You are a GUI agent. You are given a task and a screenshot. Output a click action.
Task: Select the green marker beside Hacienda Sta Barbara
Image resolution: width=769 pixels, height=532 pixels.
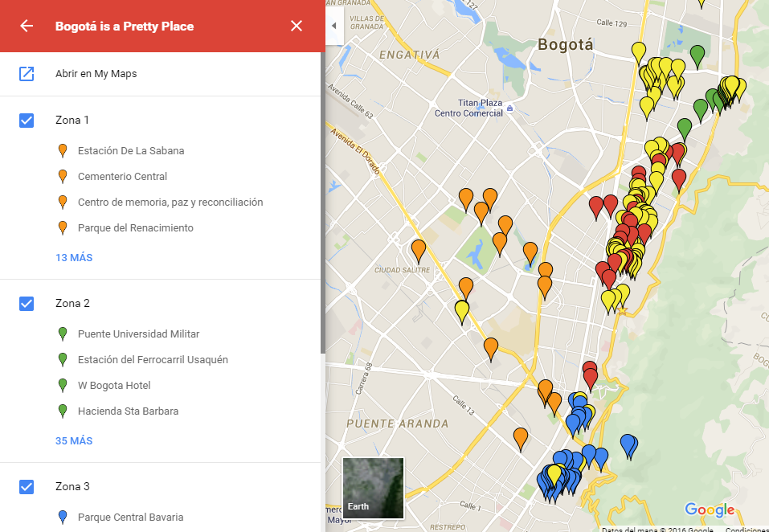click(x=62, y=411)
